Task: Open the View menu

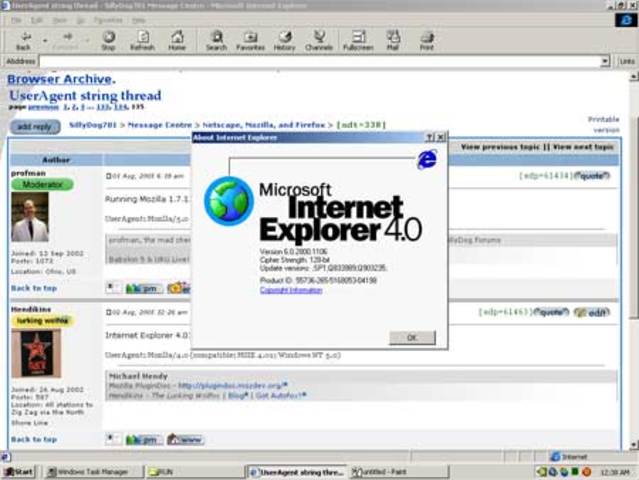Action: (x=59, y=20)
